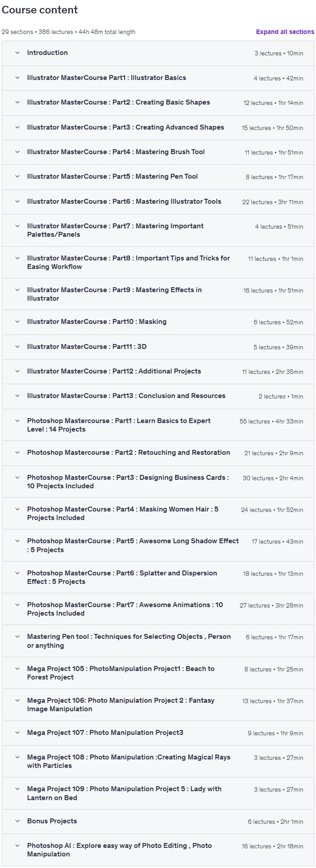This screenshot has width=316, height=868.
Task: Click the '8 lectures • 1hr 25min' text
Action: (274, 669)
